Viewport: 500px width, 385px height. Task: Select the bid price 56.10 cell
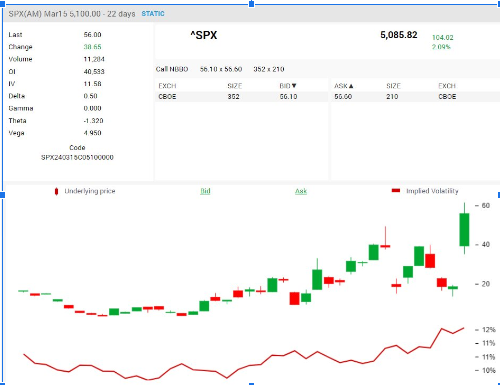coord(288,97)
